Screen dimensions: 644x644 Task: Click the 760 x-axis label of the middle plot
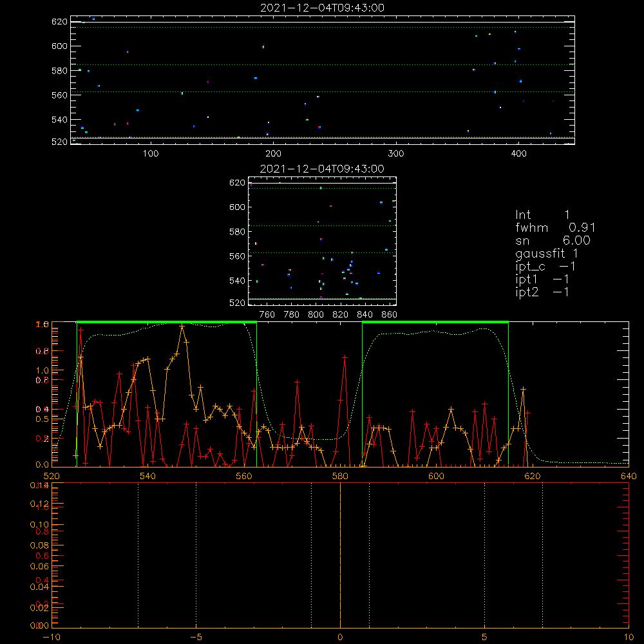point(267,315)
